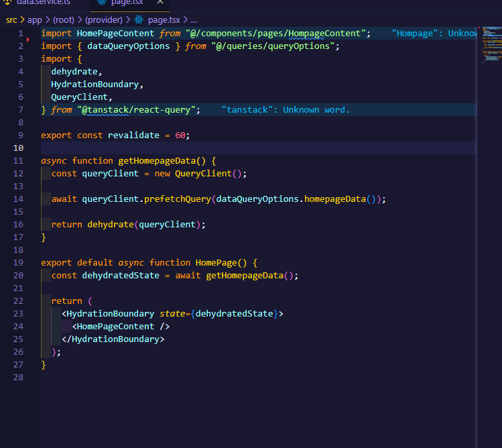Screen dimensions: 502x448
Task: Click closing HydrationBoundary tag on line 25
Action: (x=113, y=339)
